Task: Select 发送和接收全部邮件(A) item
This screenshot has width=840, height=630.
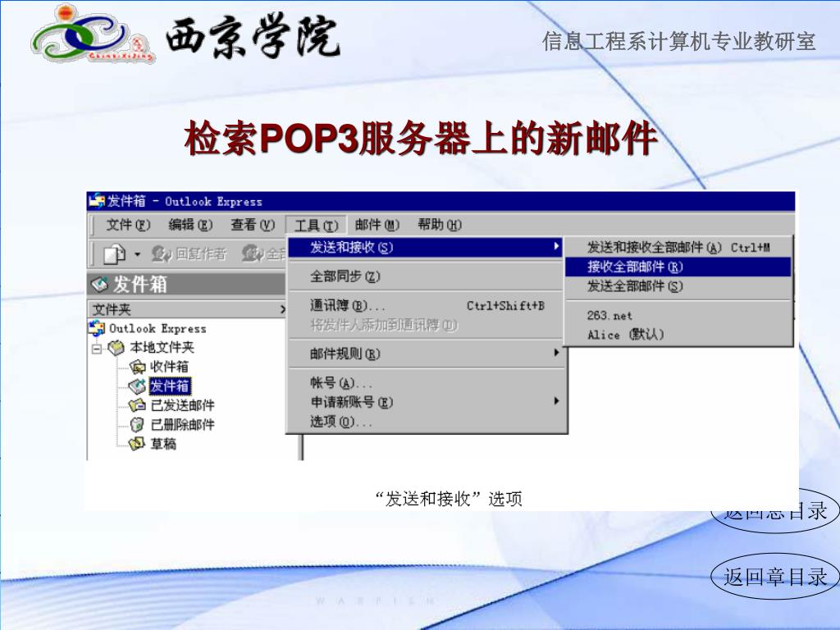Action: tap(678, 247)
